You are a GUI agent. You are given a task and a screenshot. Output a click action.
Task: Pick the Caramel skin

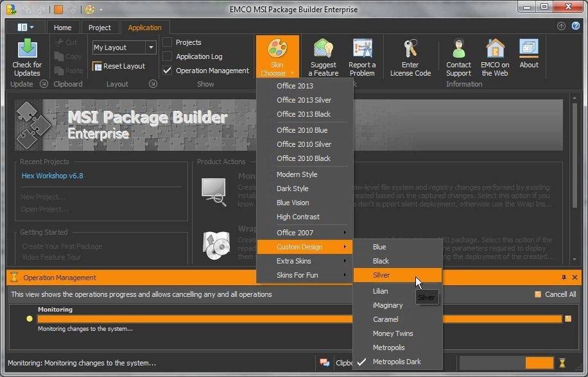pos(397,319)
